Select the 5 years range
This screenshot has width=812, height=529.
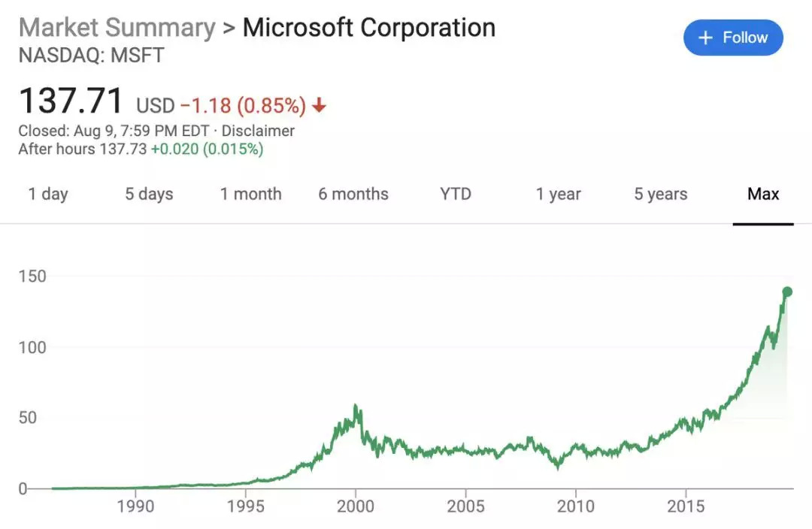click(x=660, y=194)
